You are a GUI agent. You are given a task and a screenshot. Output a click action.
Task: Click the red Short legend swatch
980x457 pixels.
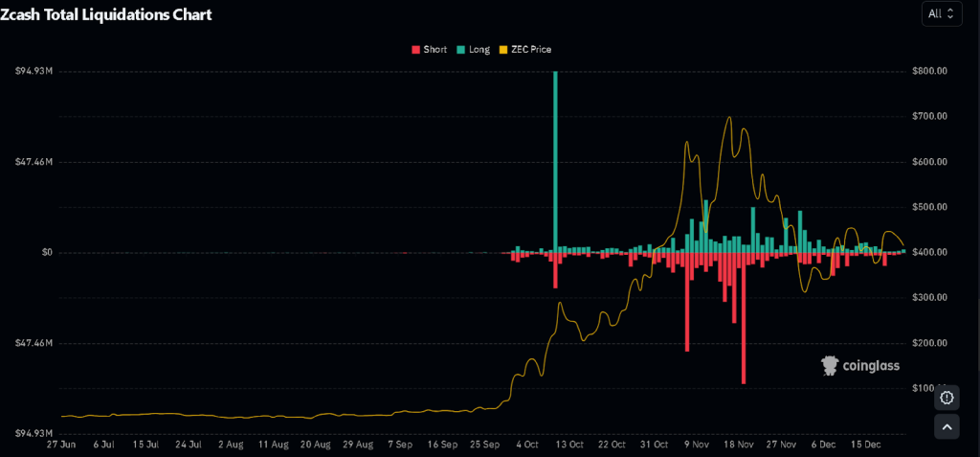[415, 50]
